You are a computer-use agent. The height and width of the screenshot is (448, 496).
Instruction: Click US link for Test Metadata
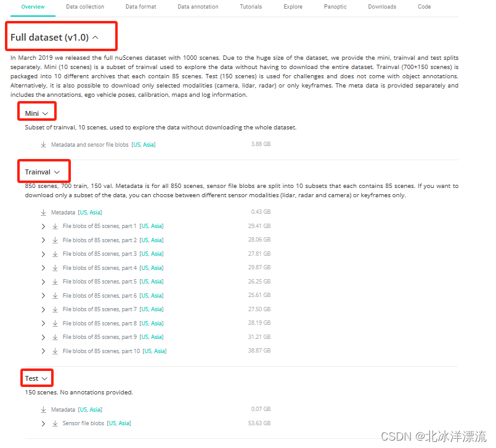click(x=84, y=410)
